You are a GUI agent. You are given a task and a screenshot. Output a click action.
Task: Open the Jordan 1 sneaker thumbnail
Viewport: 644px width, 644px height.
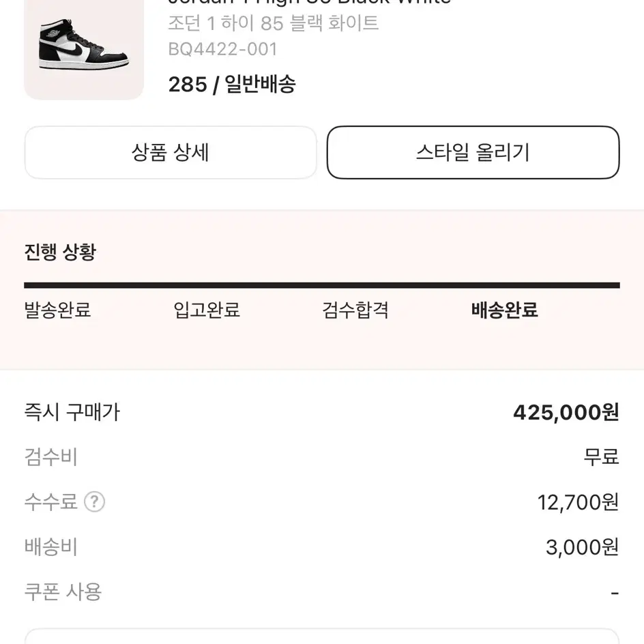(84, 47)
